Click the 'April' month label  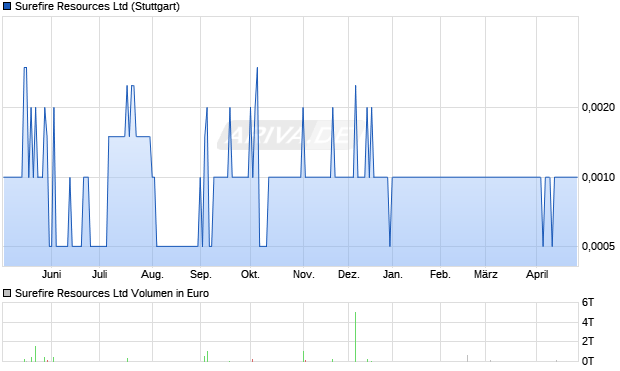click(x=537, y=274)
